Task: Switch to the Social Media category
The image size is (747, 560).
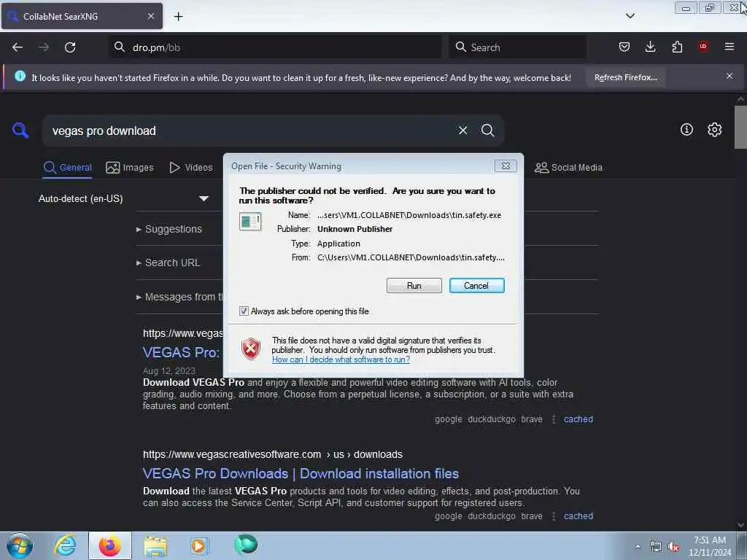Action: (x=568, y=168)
